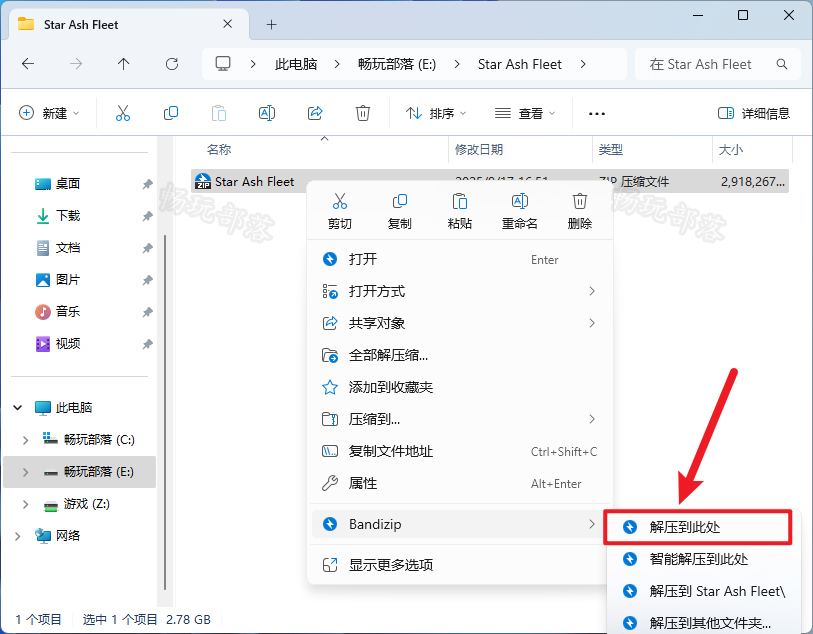Open 桌面 in the sidebar
The image size is (813, 634).
pyautogui.click(x=67, y=184)
